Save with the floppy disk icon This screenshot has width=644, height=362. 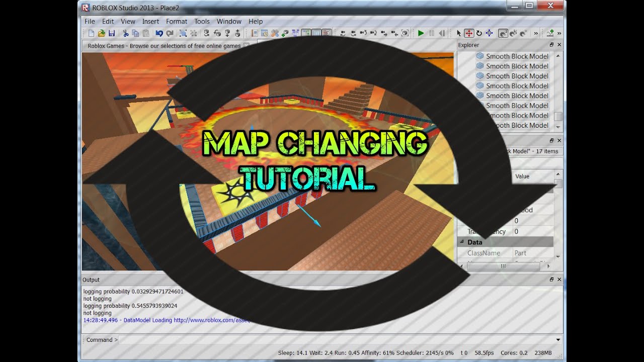(x=112, y=33)
